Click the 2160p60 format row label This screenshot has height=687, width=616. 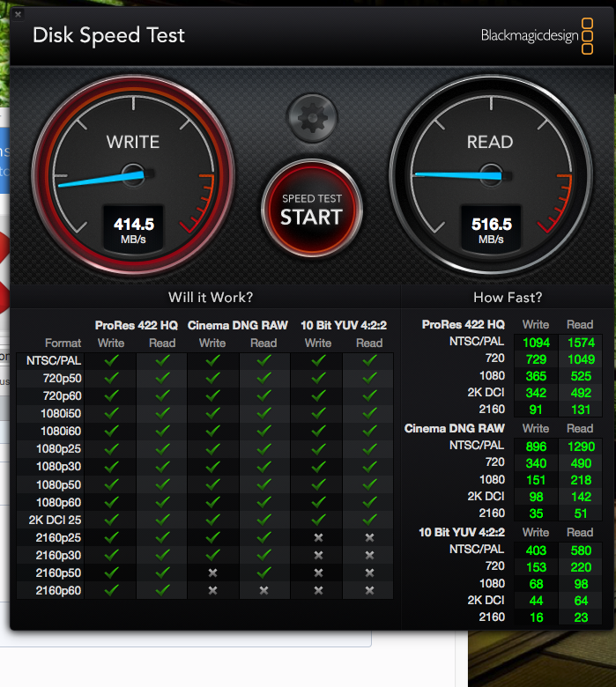coord(58,590)
